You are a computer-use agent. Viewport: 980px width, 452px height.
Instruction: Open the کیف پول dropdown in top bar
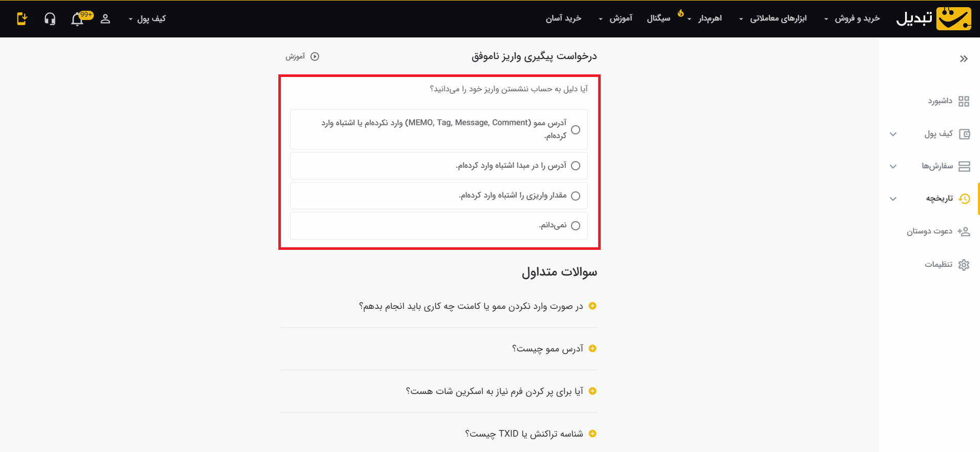point(147,19)
